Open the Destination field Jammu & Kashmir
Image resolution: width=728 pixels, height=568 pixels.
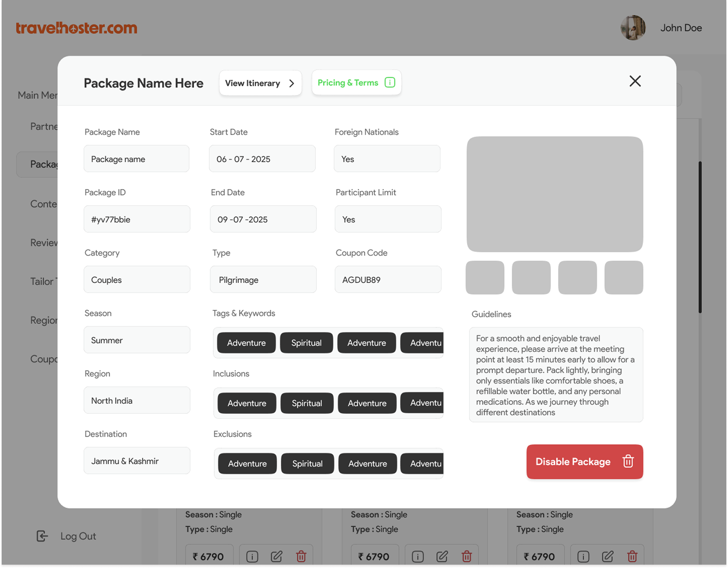[x=137, y=461]
